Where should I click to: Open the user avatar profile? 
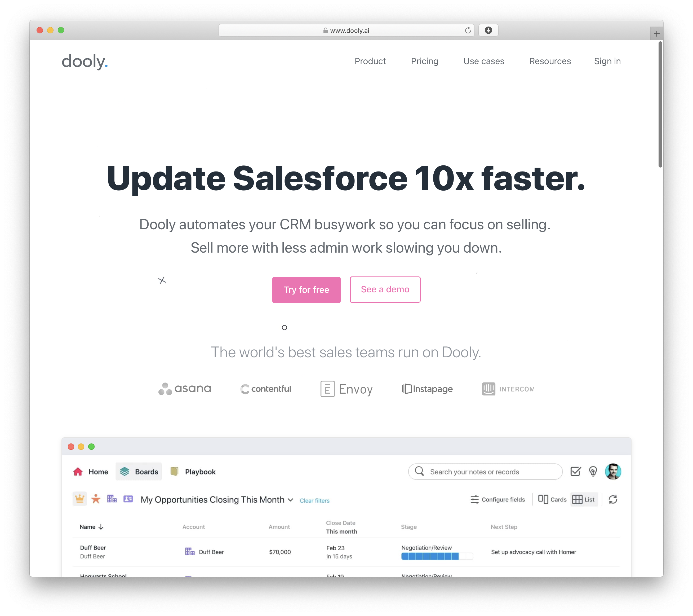click(x=613, y=471)
